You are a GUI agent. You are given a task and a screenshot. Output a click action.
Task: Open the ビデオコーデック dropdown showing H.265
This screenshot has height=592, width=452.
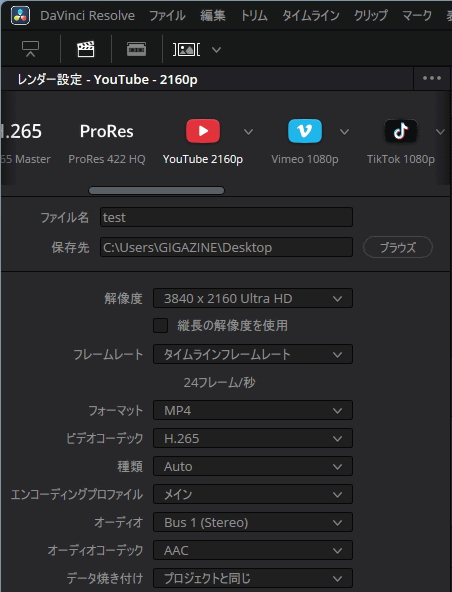(253, 438)
